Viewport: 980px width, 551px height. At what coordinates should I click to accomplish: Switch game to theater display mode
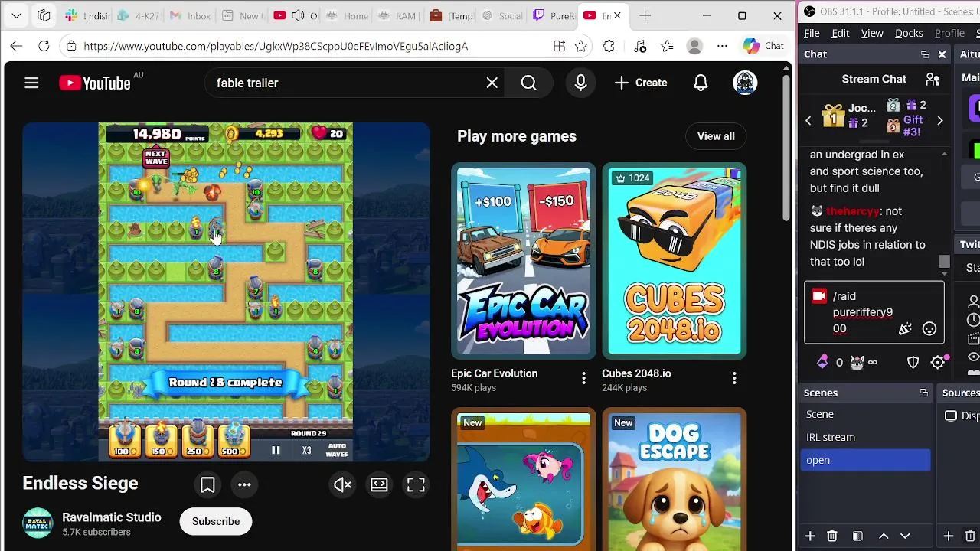(x=379, y=484)
